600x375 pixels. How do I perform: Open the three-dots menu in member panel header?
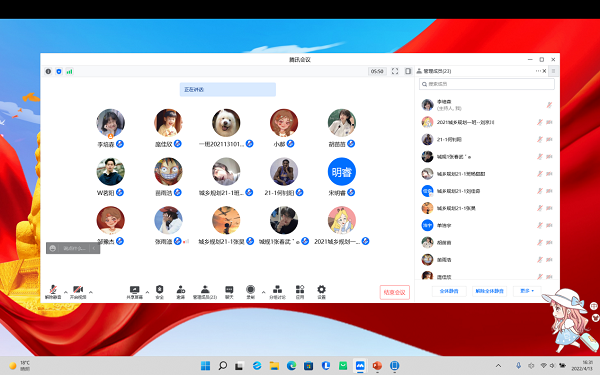[x=538, y=71]
